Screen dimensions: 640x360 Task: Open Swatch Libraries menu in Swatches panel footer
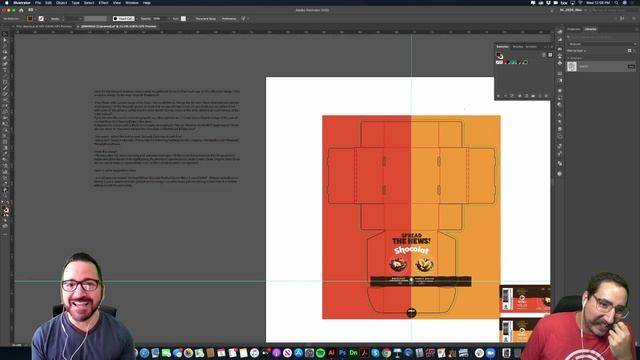coord(498,96)
